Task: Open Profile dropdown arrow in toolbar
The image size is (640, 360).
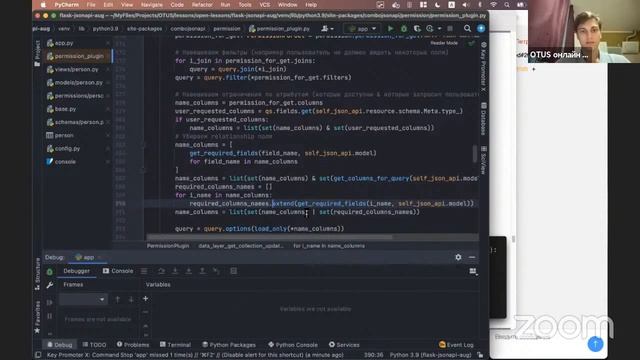Action: click(x=439, y=29)
